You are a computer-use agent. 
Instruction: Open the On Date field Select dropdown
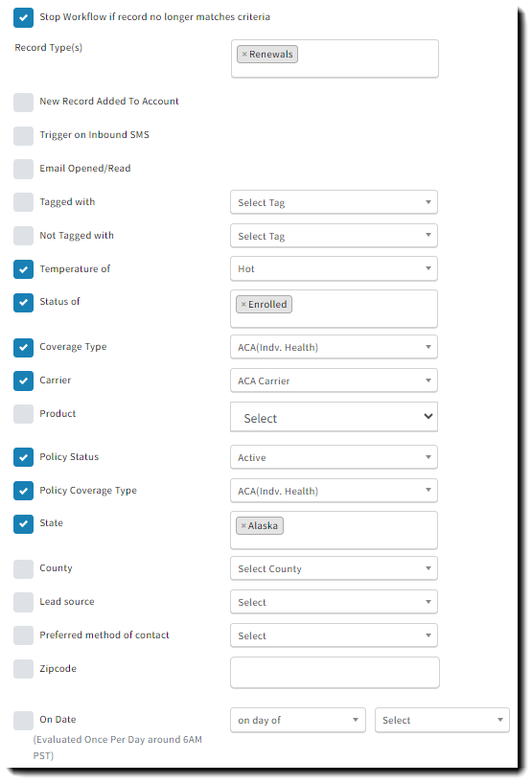click(443, 721)
